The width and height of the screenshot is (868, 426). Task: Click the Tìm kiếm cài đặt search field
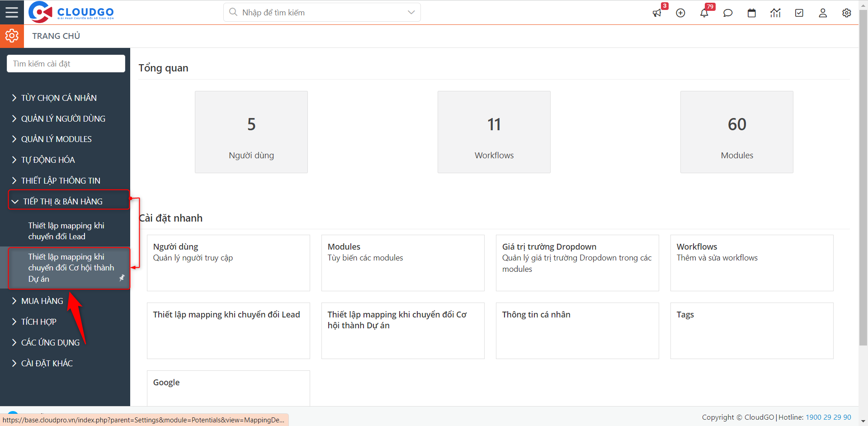point(66,64)
